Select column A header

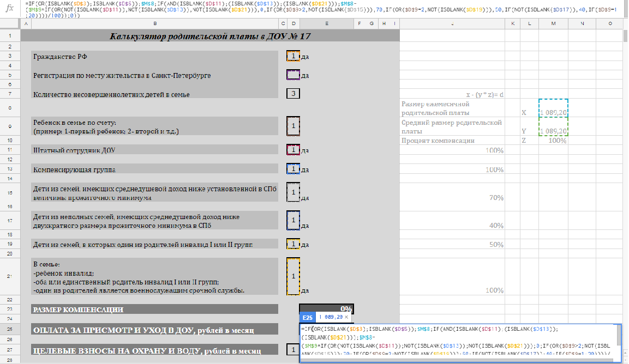(26, 23)
